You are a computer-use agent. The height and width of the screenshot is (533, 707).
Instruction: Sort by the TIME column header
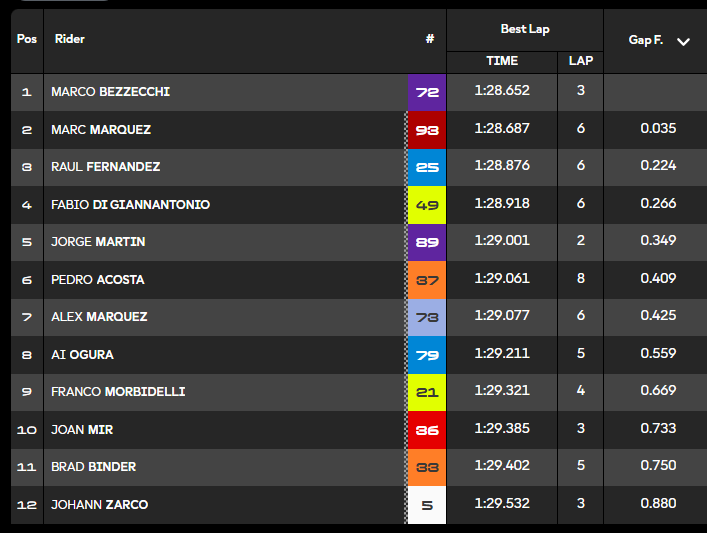tap(502, 61)
